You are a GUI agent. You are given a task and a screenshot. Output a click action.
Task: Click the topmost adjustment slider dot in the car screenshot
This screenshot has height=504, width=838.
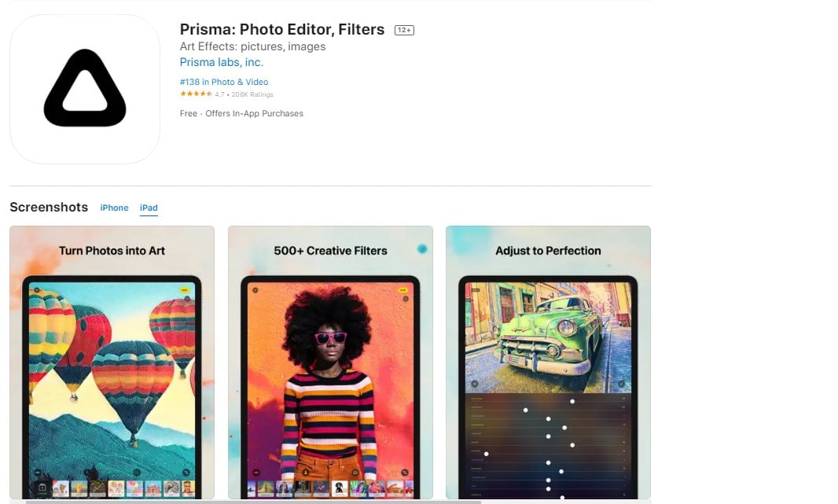coord(572,402)
